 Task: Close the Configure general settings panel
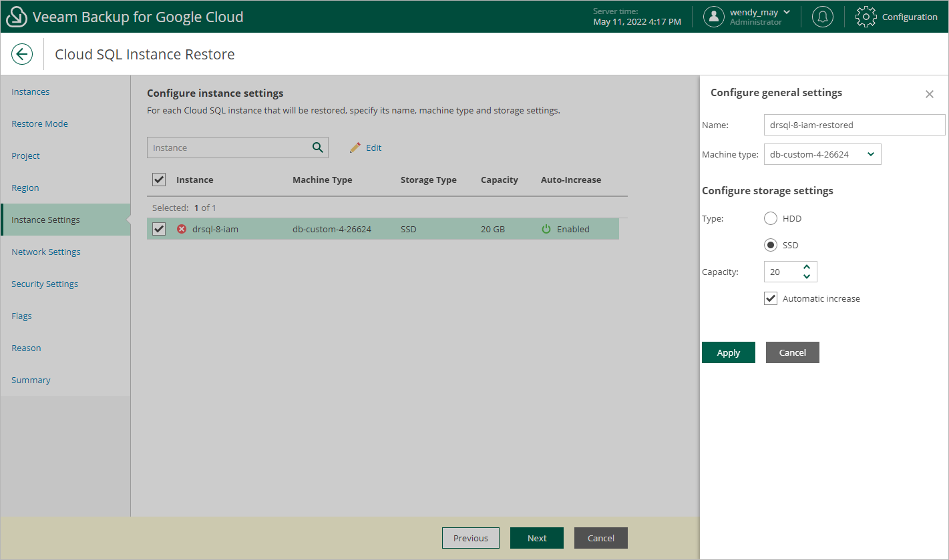point(930,94)
